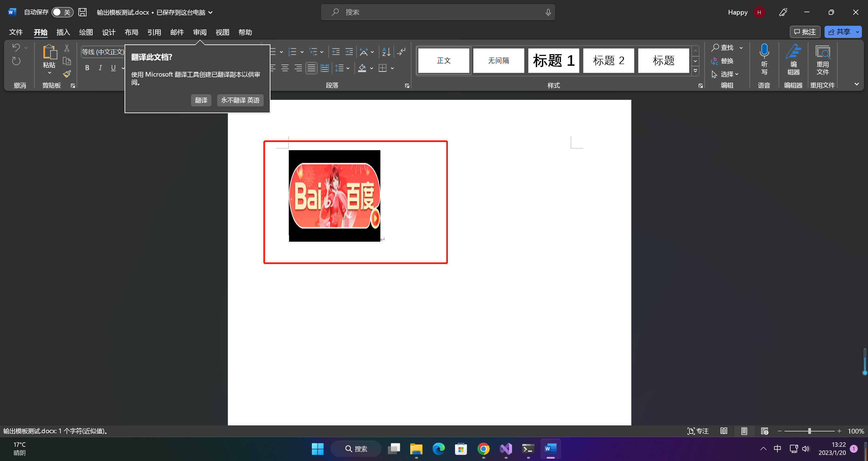The height and width of the screenshot is (461, 868).
Task: Launch the Editor pane
Action: pos(793,61)
